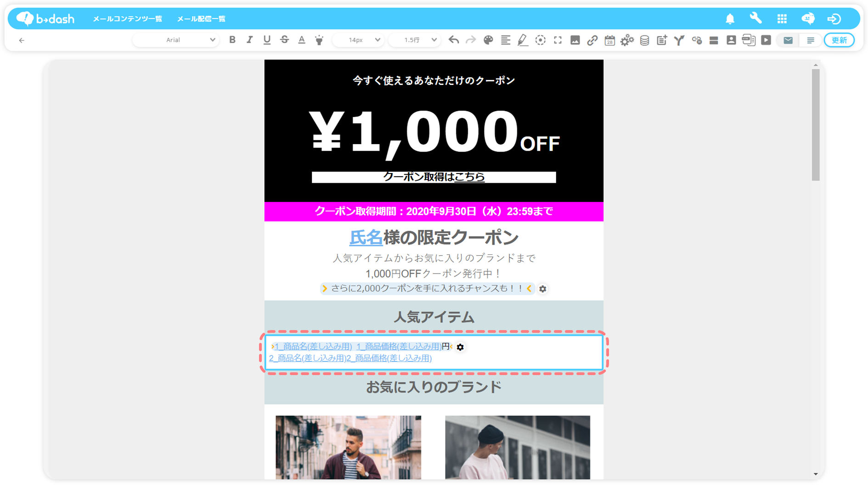Click the 1_商品名(差し込み用) link
The image size is (868, 488).
314,347
